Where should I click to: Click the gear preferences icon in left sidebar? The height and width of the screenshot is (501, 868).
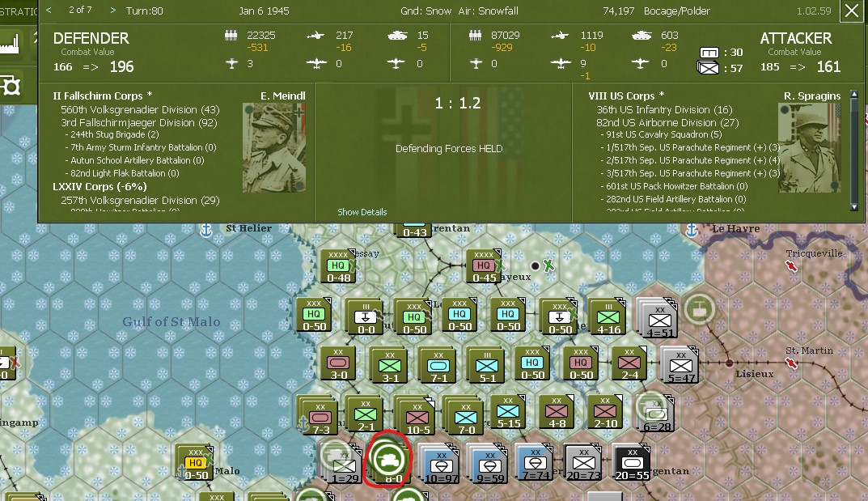coord(11,85)
